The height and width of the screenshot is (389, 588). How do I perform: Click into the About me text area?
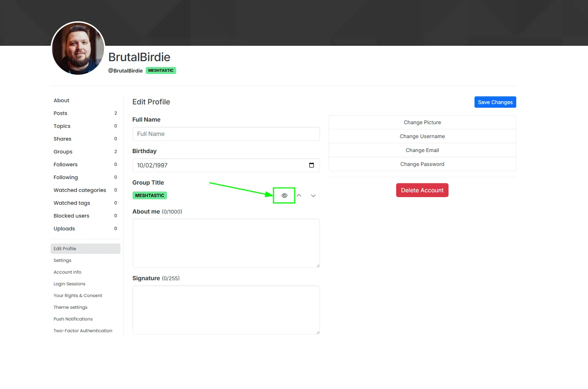pos(226,243)
